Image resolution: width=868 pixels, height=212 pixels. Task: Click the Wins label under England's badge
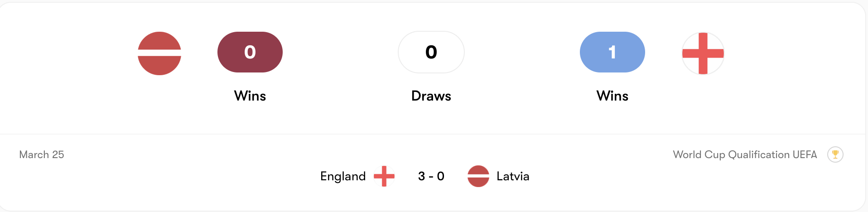[612, 96]
